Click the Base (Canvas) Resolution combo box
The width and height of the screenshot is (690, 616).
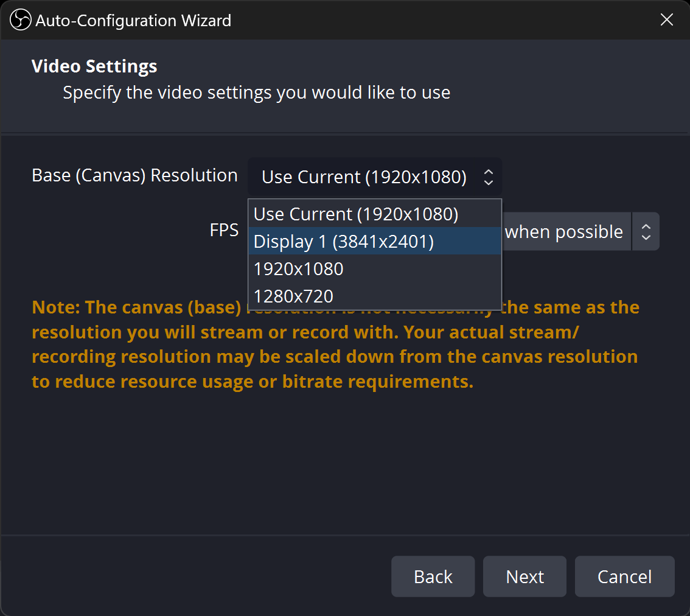[364, 177]
